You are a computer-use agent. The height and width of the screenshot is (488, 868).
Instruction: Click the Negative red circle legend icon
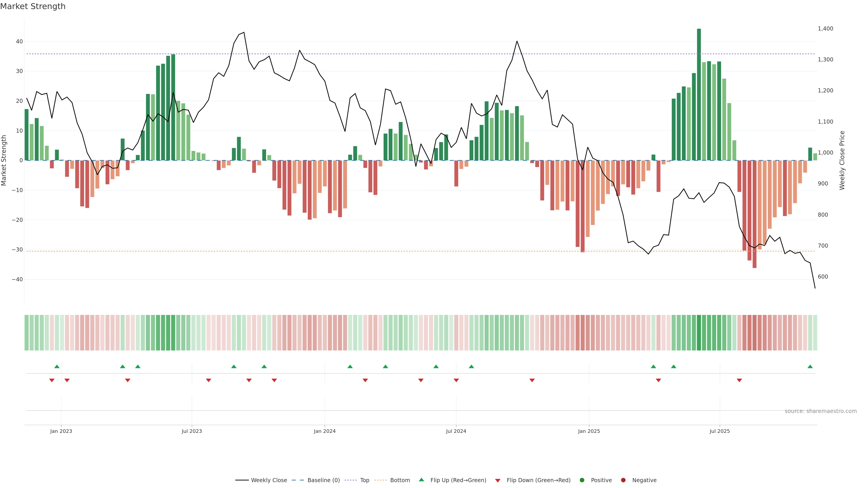click(623, 480)
